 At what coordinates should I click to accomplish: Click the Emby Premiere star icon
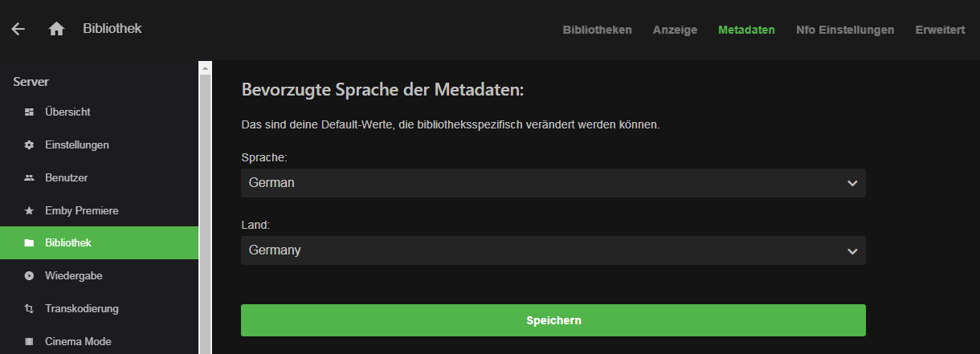click(x=30, y=210)
